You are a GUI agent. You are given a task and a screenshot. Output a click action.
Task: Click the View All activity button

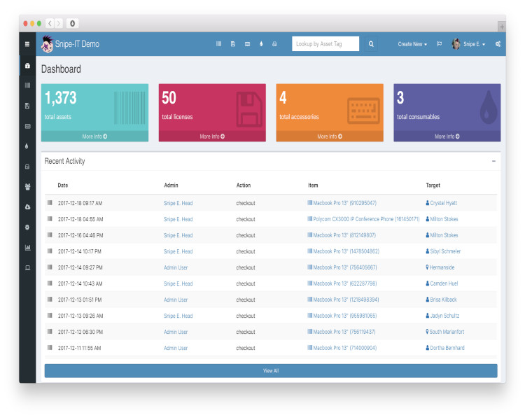(271, 370)
